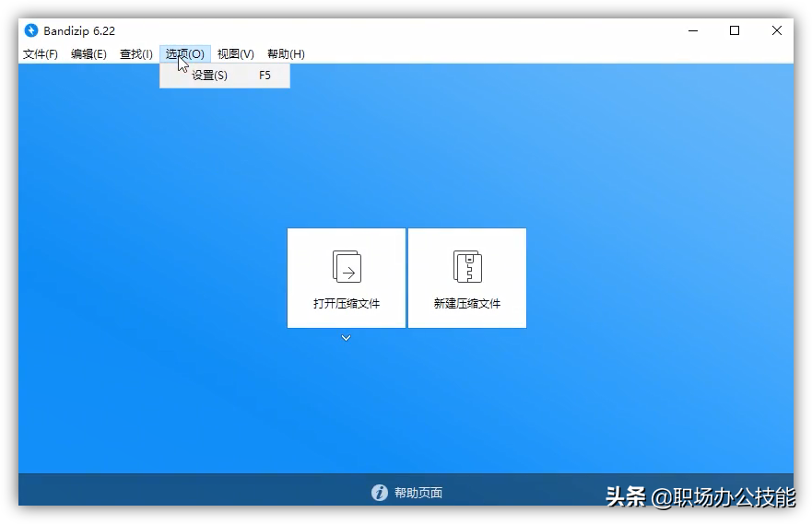Close the 选项(O) menu
The image size is (812, 524).
coord(185,53)
